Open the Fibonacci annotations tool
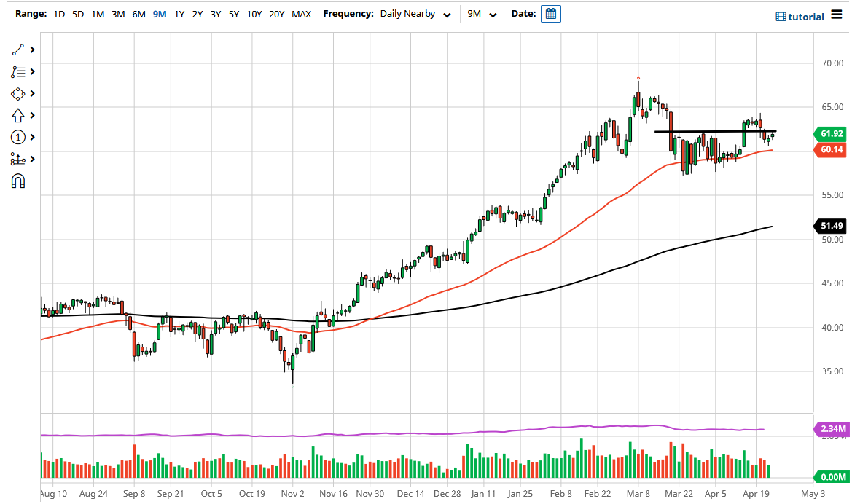852x504 pixels. pos(18,71)
